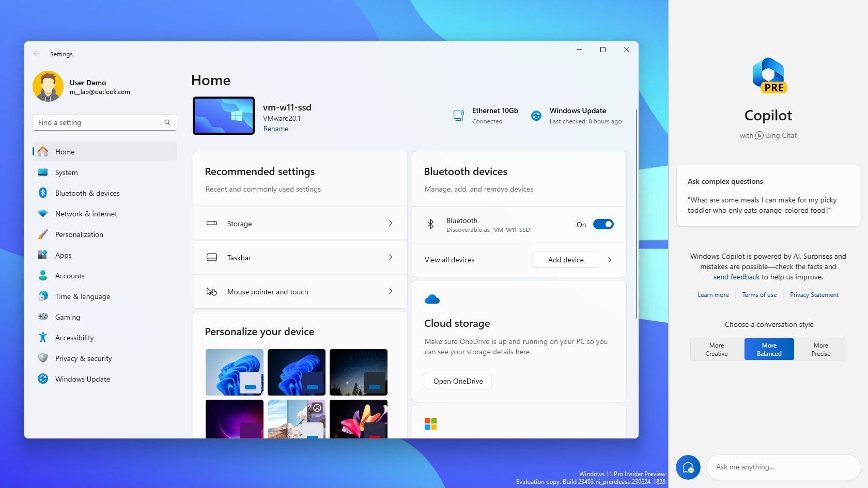Click the Microsoft four-color logo icon

pyautogui.click(x=430, y=424)
